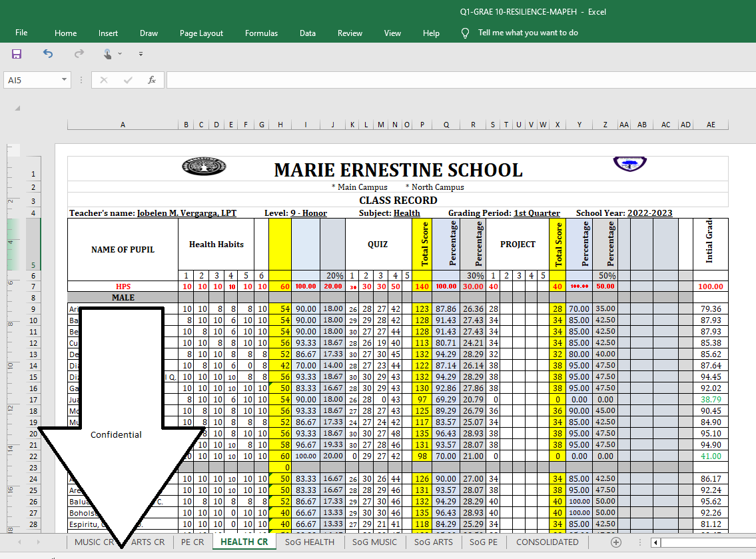Open the CONSOLIDATED sheet tab
The height and width of the screenshot is (559, 756).
click(548, 542)
